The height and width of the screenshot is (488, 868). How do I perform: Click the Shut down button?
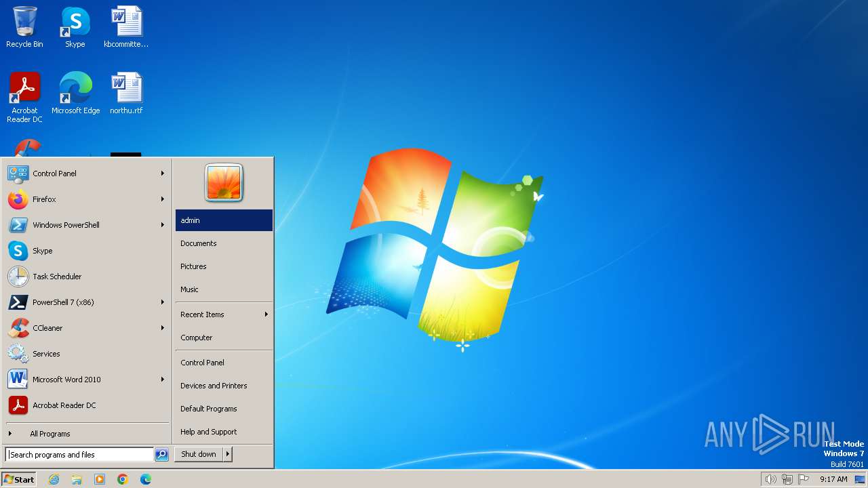click(199, 454)
